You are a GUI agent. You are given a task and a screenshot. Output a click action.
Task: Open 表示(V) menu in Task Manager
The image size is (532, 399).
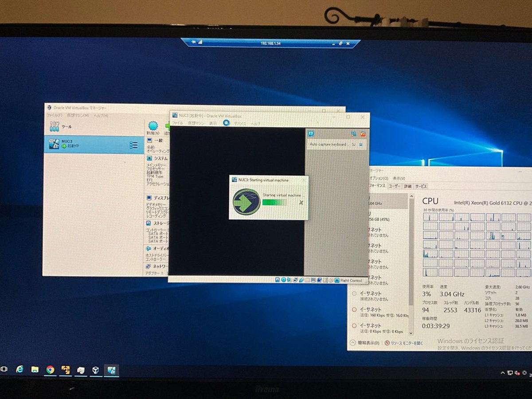pos(399,178)
